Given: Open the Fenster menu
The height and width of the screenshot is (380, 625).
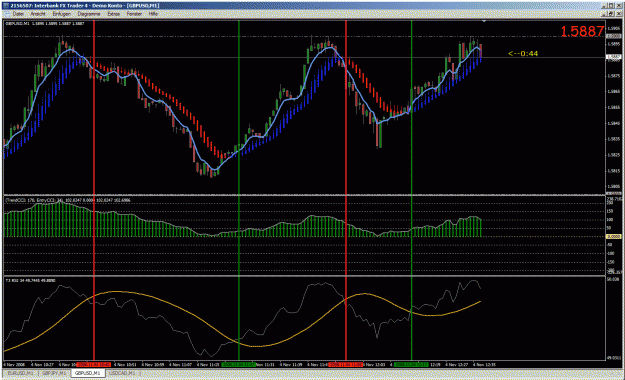Looking at the screenshot, I should (134, 14).
